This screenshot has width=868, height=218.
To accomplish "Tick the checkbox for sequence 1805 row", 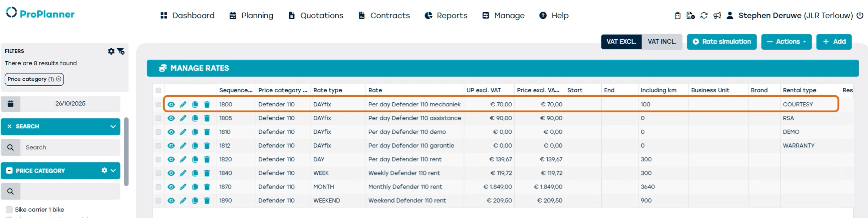I will coord(158,118).
